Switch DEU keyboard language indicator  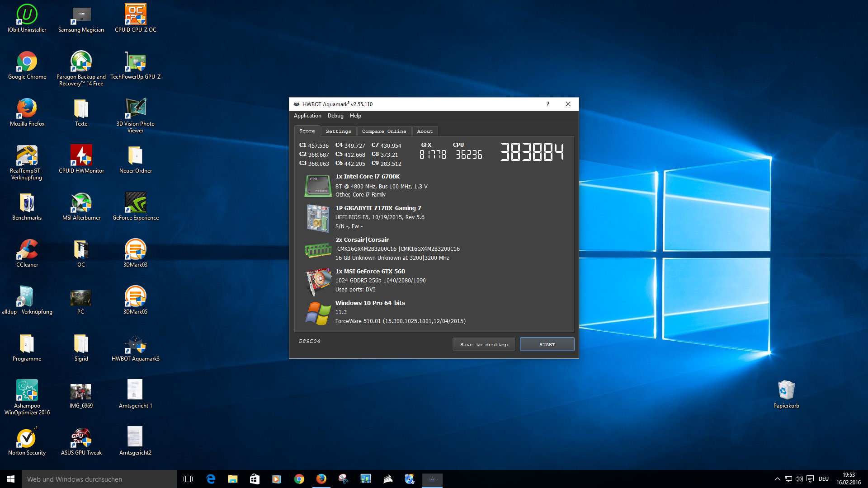(824, 479)
